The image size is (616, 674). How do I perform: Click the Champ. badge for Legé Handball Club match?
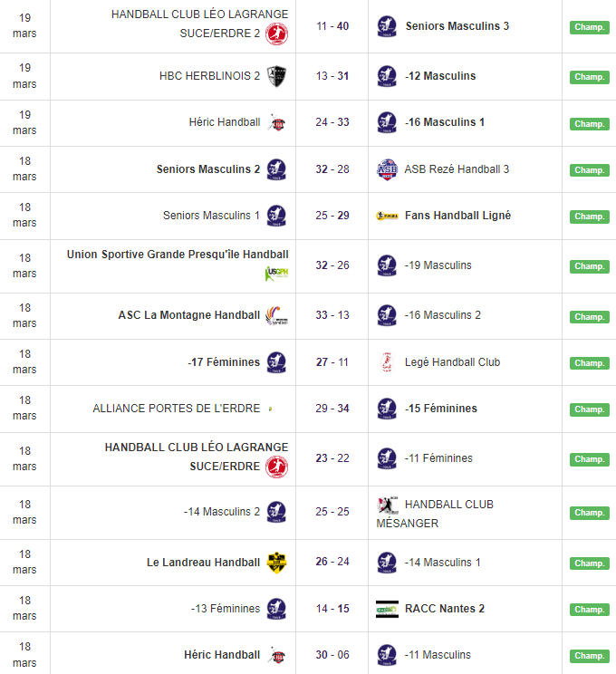coord(589,363)
